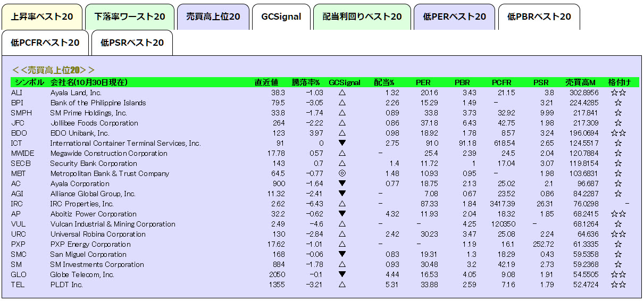Click the GCSignal triangle for BPI row
The width and height of the screenshot is (644, 301).
342,103
